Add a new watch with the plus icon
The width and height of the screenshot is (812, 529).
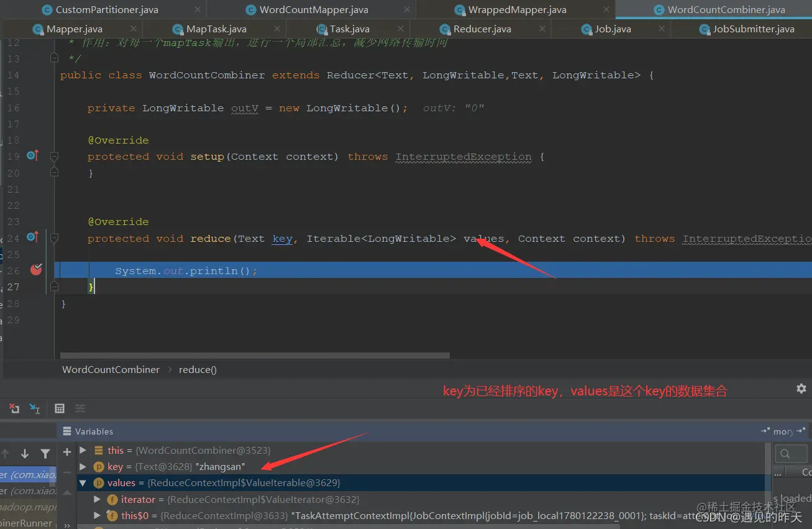coord(67,453)
